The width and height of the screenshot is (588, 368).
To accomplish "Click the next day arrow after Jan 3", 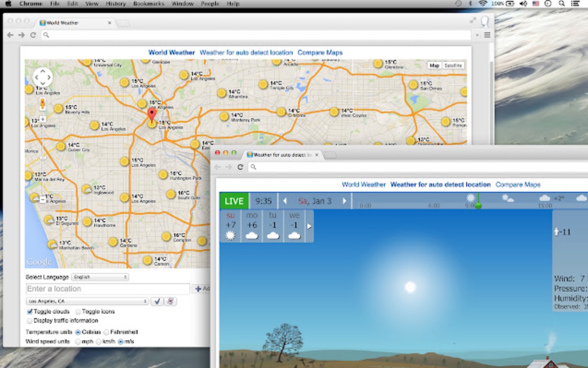I will [344, 201].
